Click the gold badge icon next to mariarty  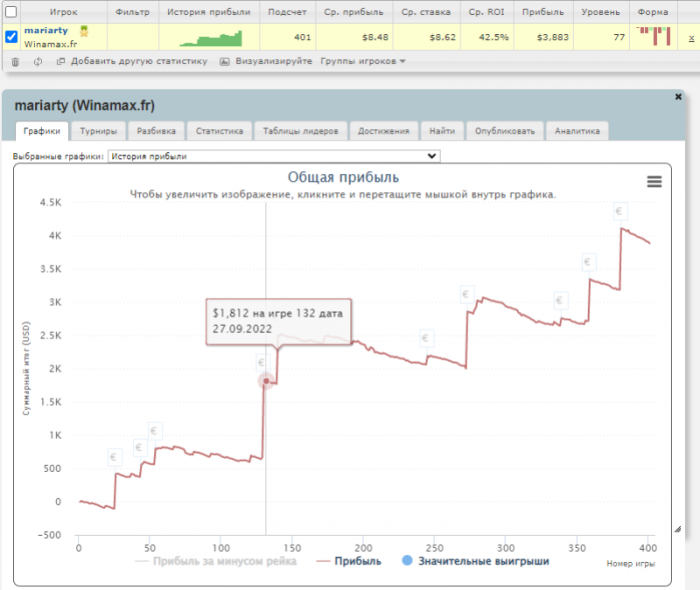click(x=84, y=31)
